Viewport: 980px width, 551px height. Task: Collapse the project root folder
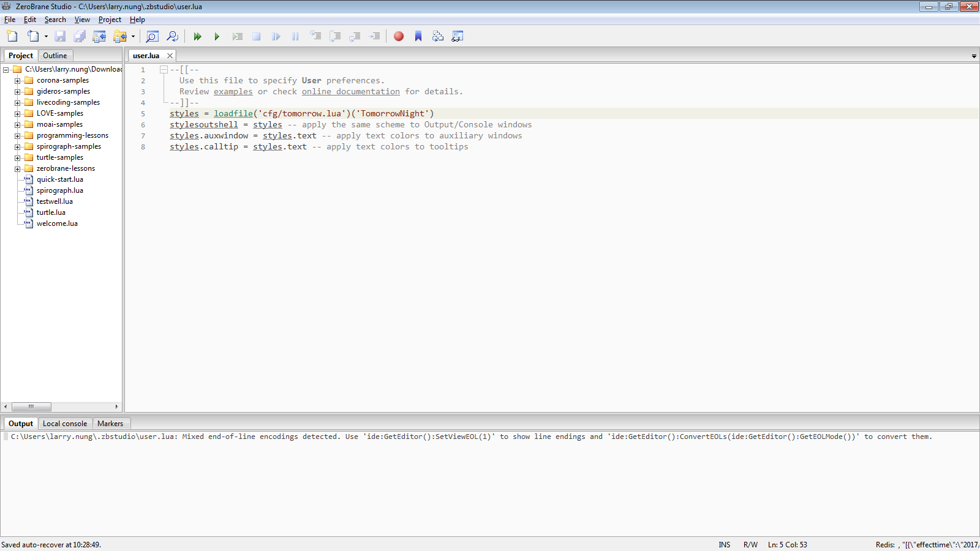6,70
